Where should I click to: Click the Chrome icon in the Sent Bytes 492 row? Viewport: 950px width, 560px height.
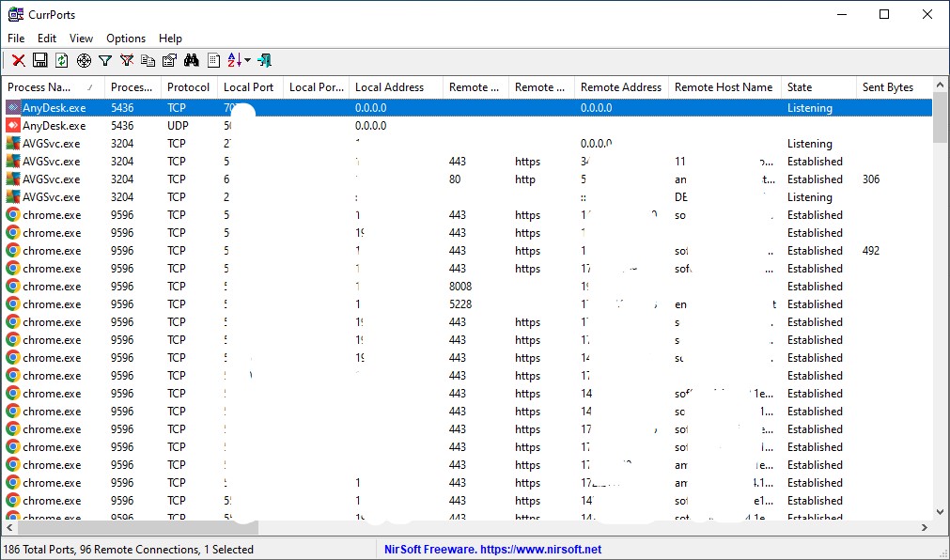[13, 251]
